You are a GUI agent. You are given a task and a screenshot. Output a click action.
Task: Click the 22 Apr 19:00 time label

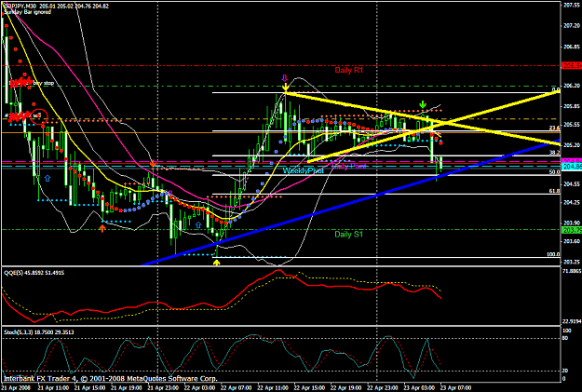(x=345, y=387)
